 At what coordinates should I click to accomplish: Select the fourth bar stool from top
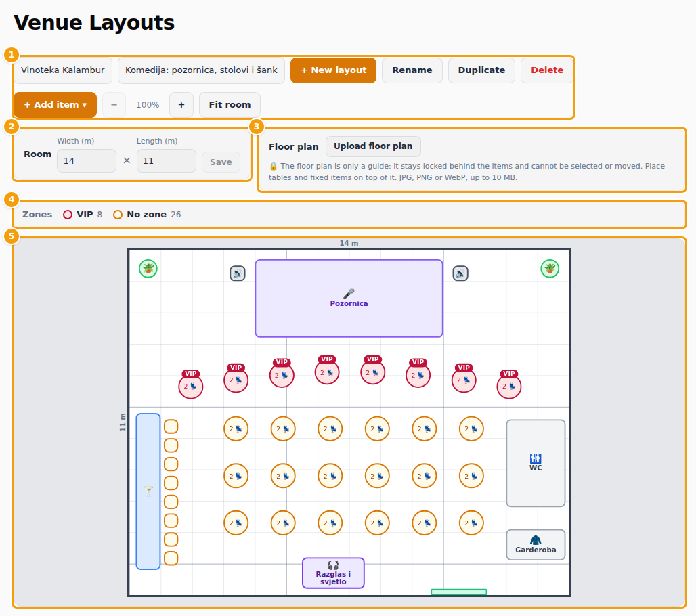click(171, 483)
